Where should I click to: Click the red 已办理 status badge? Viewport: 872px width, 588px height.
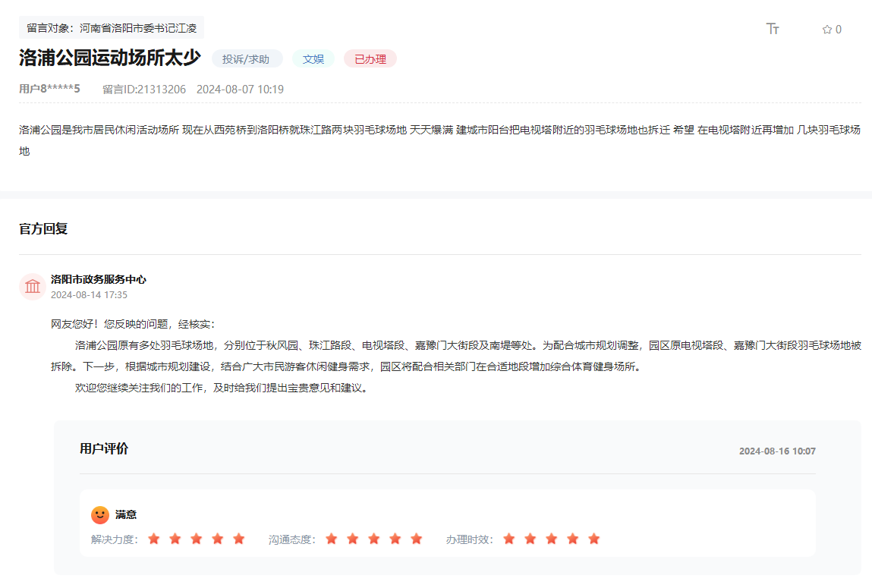[x=370, y=58]
